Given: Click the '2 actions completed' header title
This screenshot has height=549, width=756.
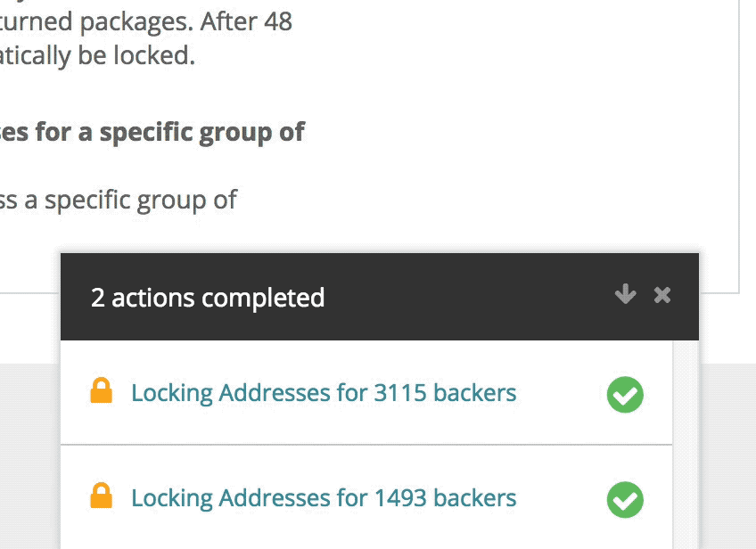Looking at the screenshot, I should coord(208,298).
